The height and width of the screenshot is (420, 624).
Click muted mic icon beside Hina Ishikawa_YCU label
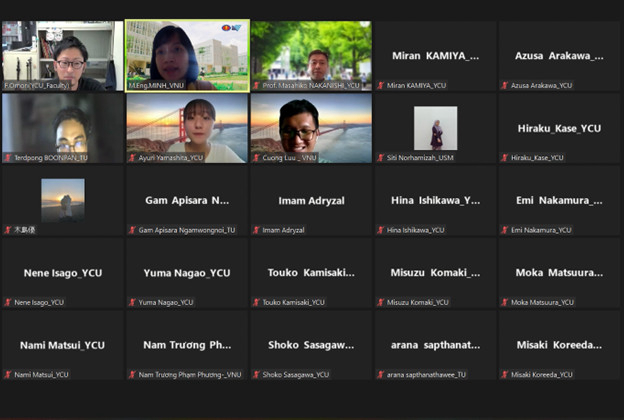pos(381,230)
